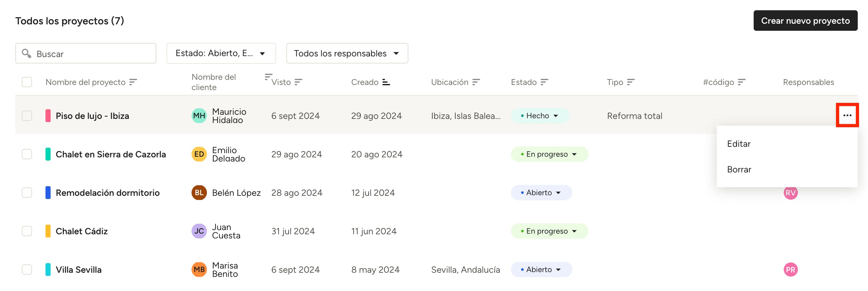Click the Ubicación sort icon
868x291 pixels.
click(476, 82)
